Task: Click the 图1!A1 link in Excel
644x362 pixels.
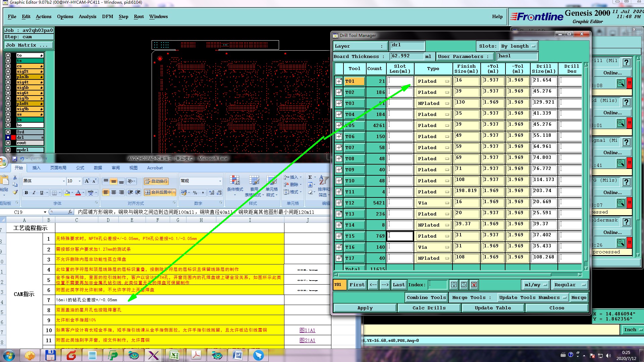Action: pos(307,330)
